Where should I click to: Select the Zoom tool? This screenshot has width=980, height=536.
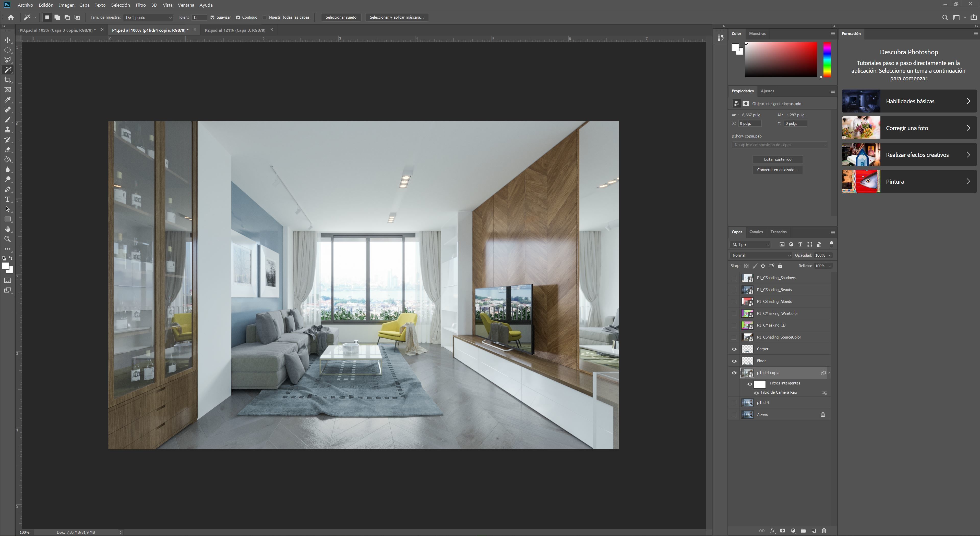tap(7, 239)
